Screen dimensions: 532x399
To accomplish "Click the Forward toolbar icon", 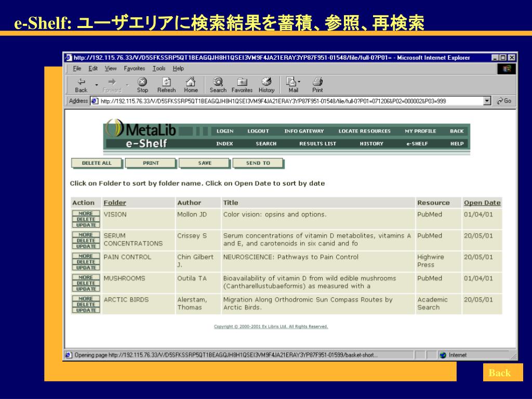I will tap(112, 85).
